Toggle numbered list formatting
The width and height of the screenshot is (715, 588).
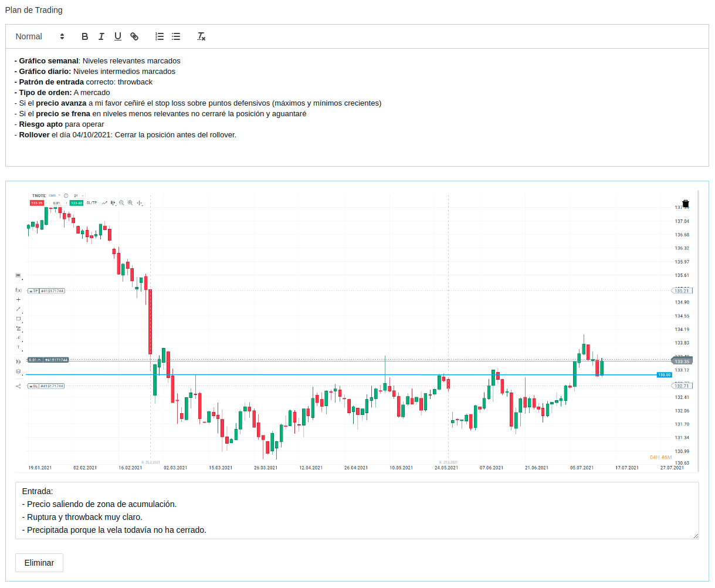pos(159,36)
